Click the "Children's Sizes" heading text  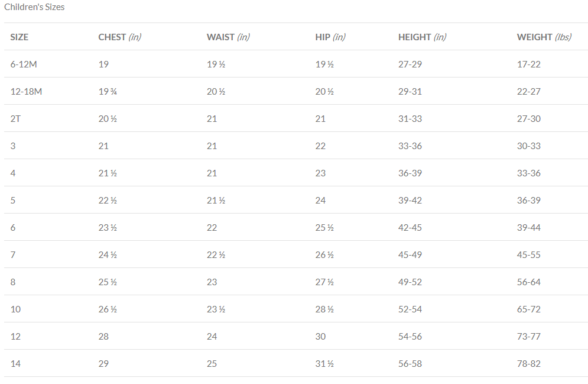tap(34, 7)
